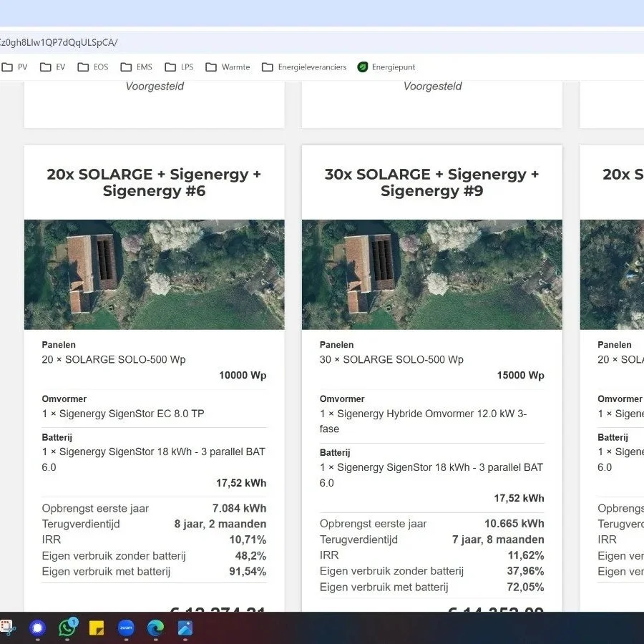Open the Photos app in taskbar
The width and height of the screenshot is (644, 644).
[x=185, y=628]
